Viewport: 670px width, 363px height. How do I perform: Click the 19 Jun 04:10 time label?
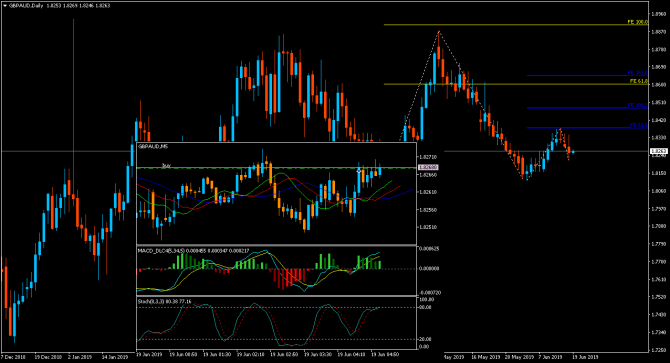[x=351, y=354]
